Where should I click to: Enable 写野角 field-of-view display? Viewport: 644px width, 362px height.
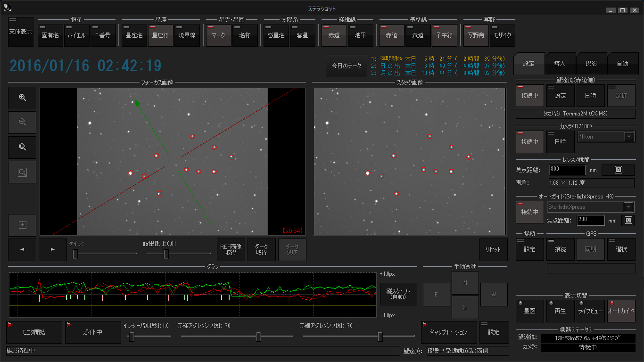coord(475,35)
